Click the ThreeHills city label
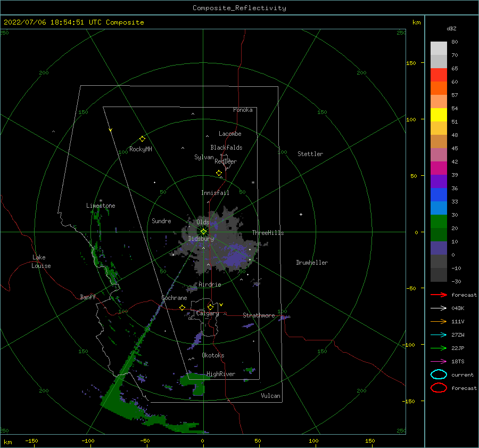479x448 pixels. pos(268,233)
